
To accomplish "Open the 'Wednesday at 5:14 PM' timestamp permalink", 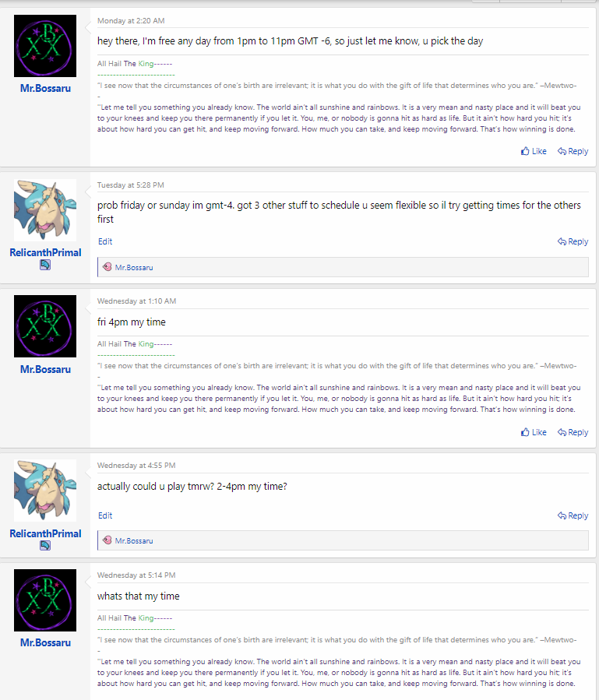I will coord(136,575).
